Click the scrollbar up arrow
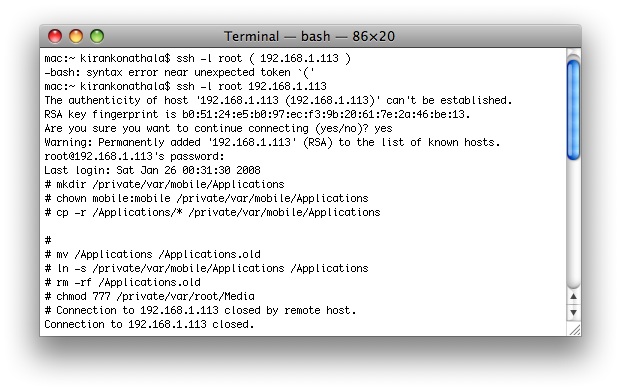This screenshot has width=621, height=391. coord(573,296)
